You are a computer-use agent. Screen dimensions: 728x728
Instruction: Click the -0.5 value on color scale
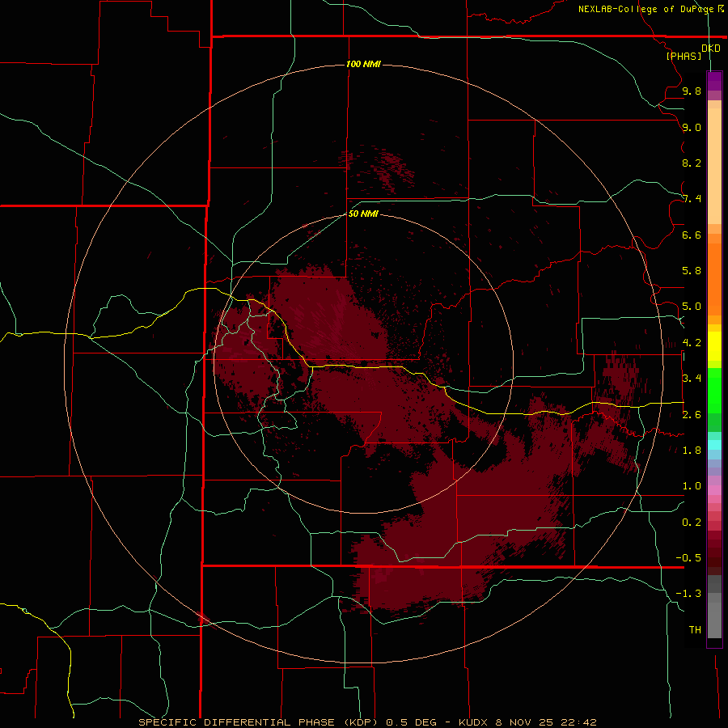(688, 558)
